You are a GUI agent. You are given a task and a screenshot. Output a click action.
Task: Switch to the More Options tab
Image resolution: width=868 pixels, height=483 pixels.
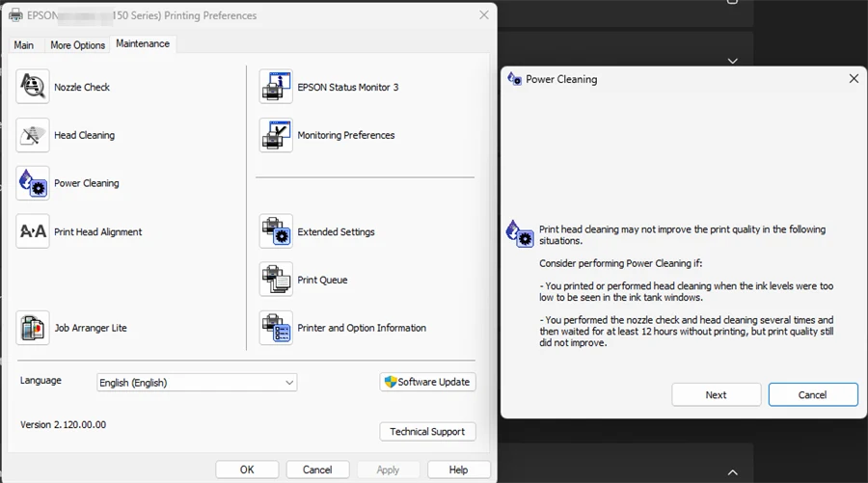pos(77,44)
